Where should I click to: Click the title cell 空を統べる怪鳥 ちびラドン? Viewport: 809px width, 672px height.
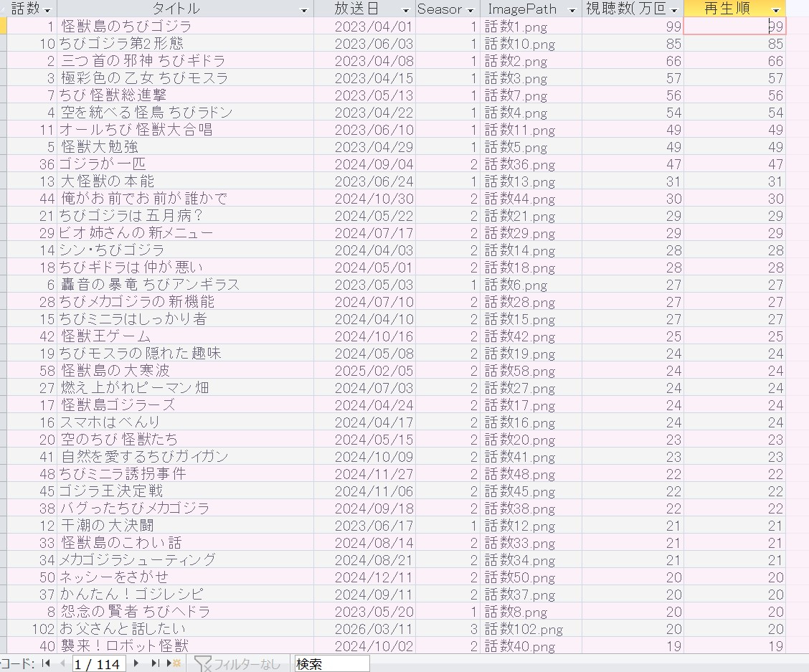[x=185, y=113]
